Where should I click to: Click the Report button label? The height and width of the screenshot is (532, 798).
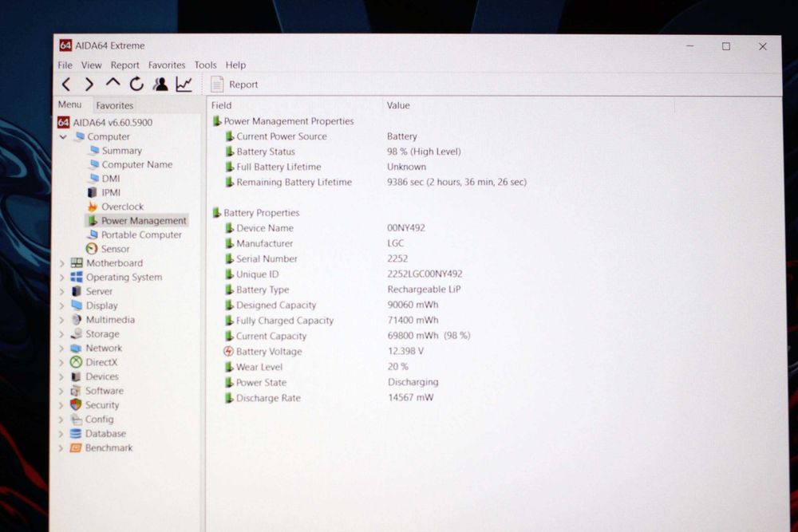click(243, 85)
